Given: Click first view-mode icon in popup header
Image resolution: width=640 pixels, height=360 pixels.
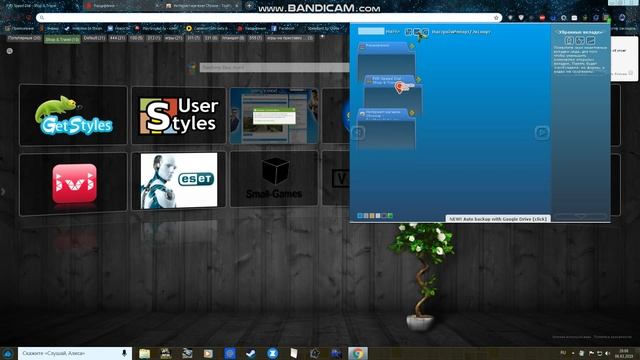Looking at the screenshot, I should [409, 31].
